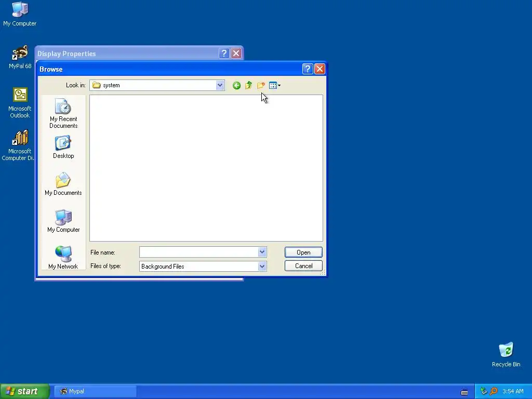Expand the File name dropdown arrow
Screen dimensions: 532x399
click(262, 252)
